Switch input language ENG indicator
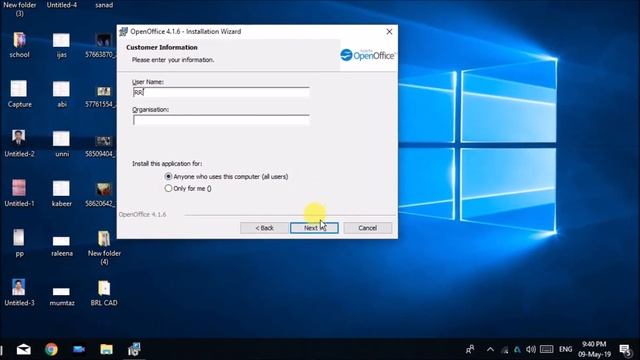 pos(565,349)
